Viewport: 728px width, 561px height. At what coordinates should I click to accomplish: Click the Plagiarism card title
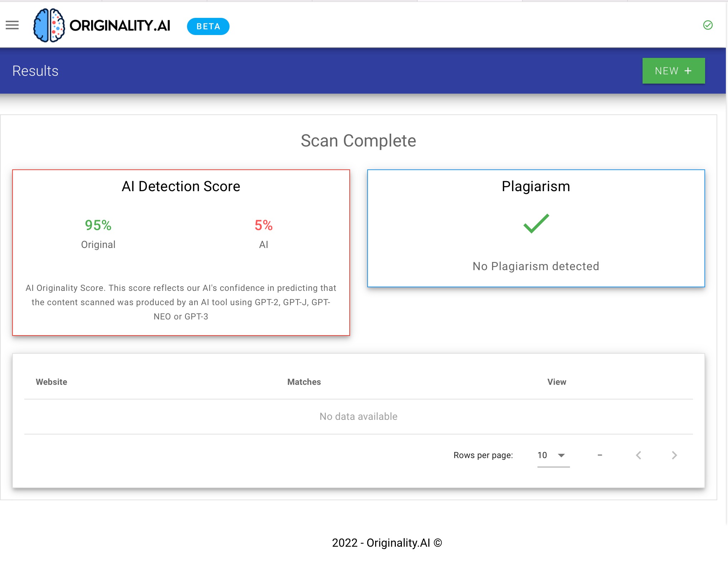[x=536, y=187]
